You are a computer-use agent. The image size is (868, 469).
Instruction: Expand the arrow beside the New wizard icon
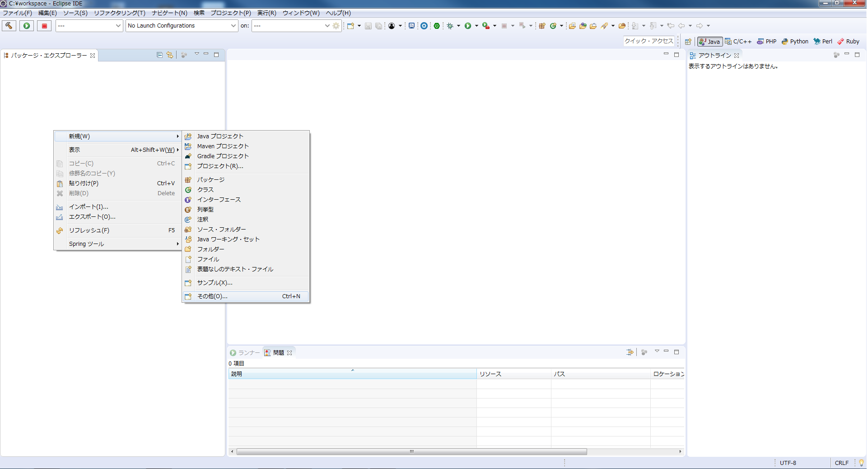click(359, 26)
